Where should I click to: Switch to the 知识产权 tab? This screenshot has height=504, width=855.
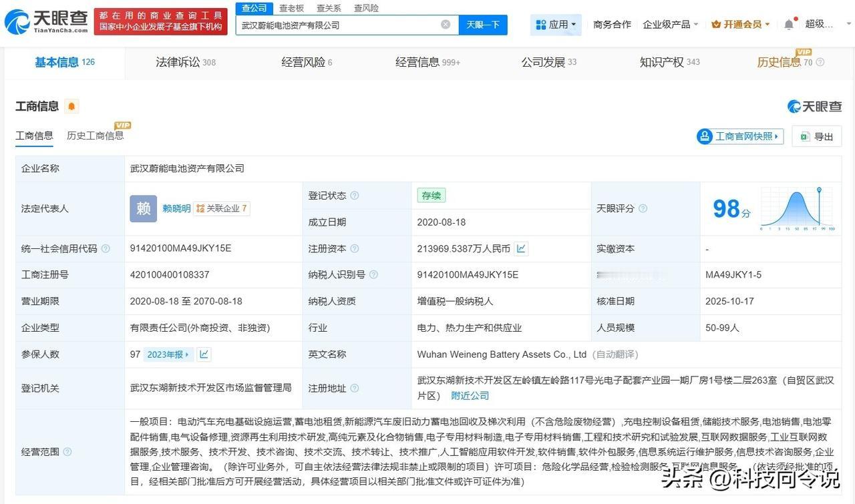tap(670, 62)
